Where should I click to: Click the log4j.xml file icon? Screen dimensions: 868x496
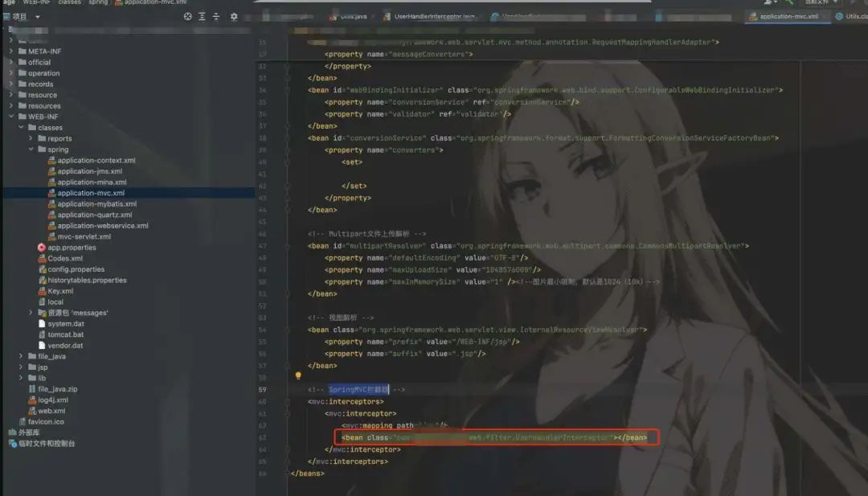pos(32,400)
